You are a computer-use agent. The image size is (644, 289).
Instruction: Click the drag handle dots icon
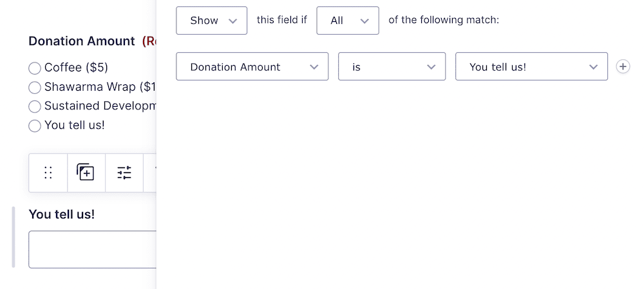[48, 172]
